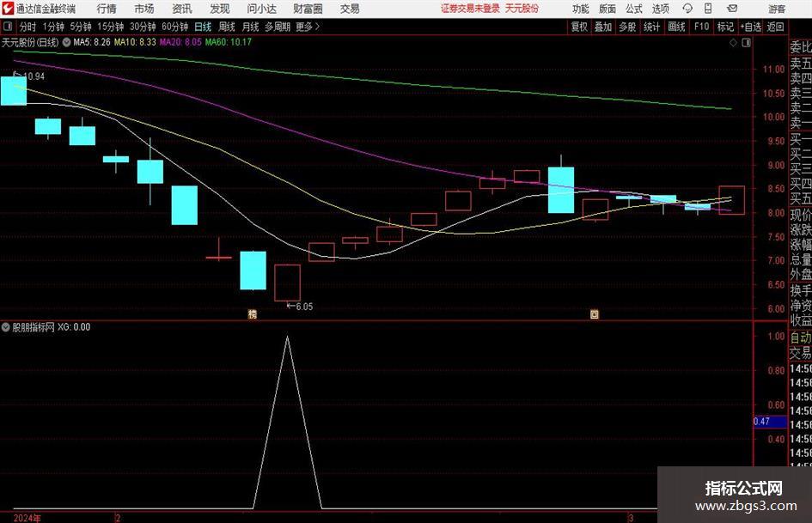Viewport: 812px width, 523px height.
Task: Click the 榜 marker icon under the chart
Action: point(253,313)
